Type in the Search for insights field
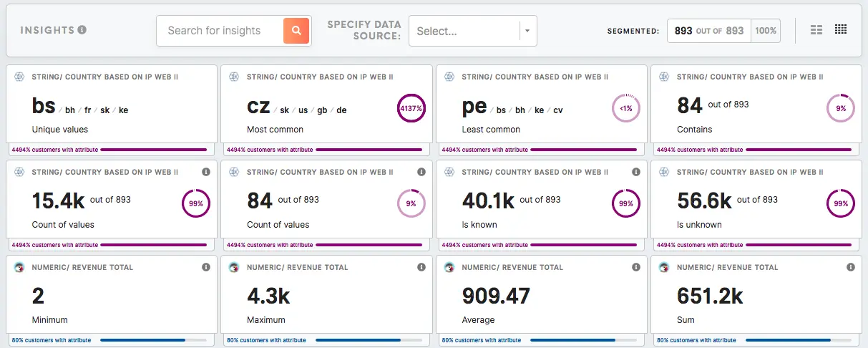 tap(219, 31)
